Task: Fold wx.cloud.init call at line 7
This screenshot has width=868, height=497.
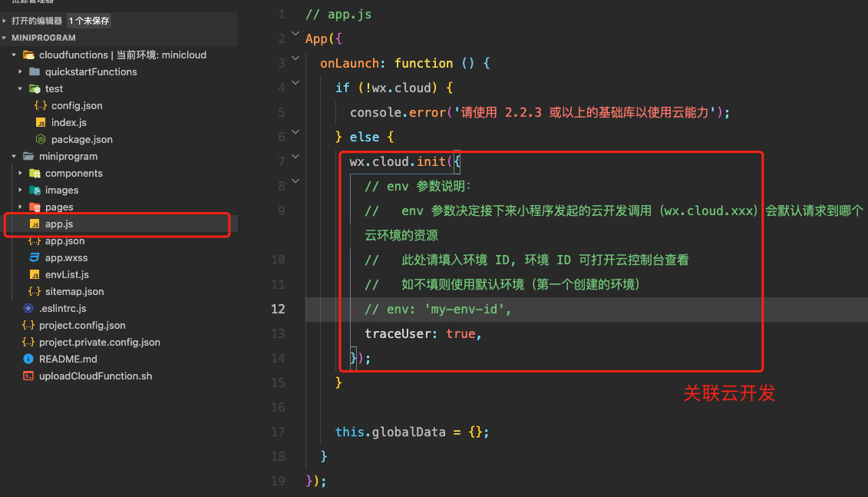Action: pos(295,156)
